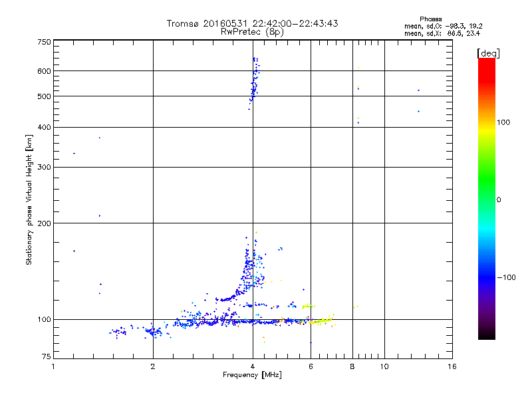Click the y-axis tick label "300"

tap(44, 168)
